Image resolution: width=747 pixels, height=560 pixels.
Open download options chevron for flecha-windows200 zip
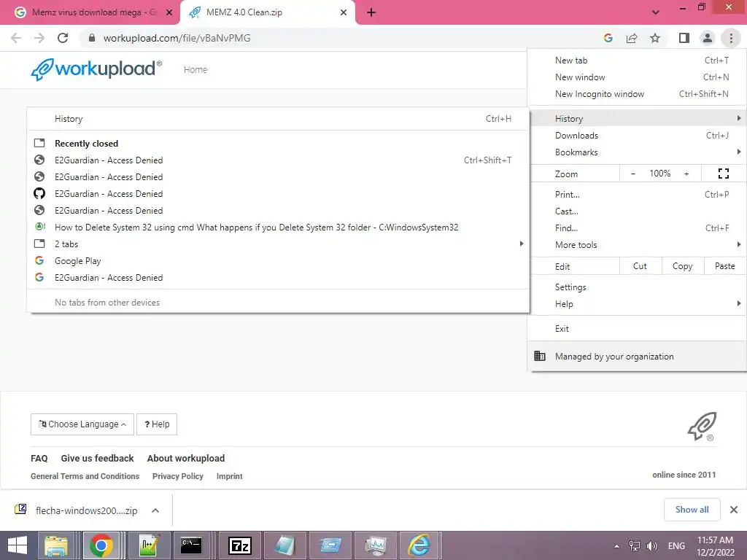pyautogui.click(x=155, y=510)
